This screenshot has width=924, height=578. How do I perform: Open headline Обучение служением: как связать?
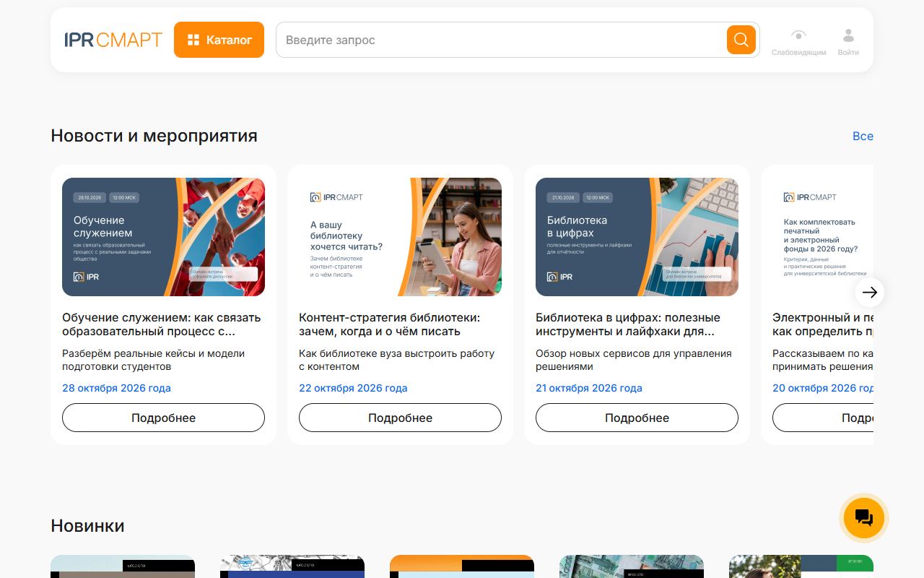[x=162, y=324]
